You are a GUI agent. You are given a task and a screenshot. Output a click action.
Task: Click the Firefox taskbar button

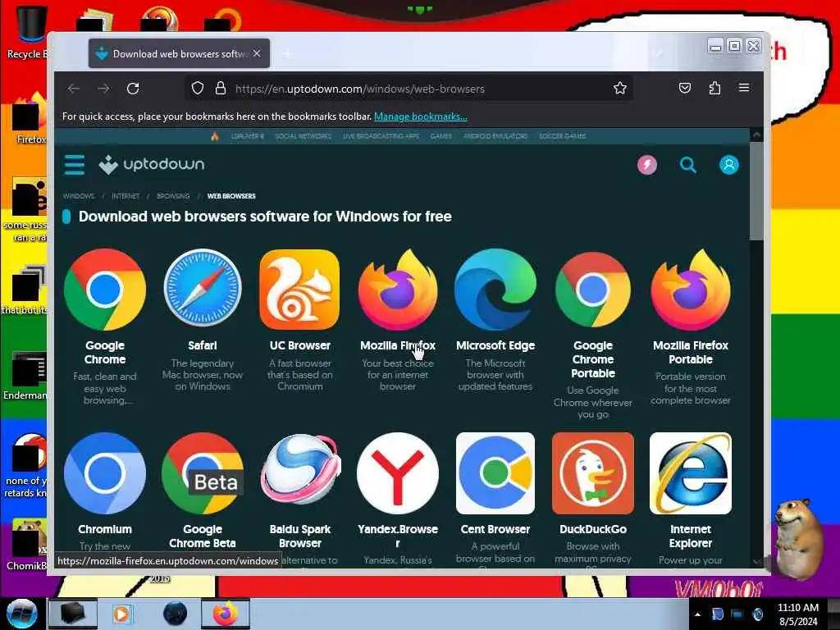pos(226,614)
